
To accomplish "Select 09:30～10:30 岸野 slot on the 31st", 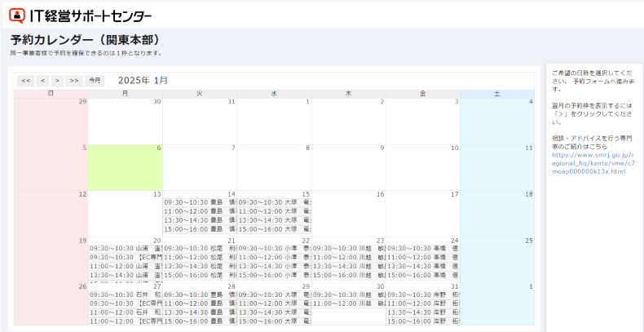I will 422,294.
